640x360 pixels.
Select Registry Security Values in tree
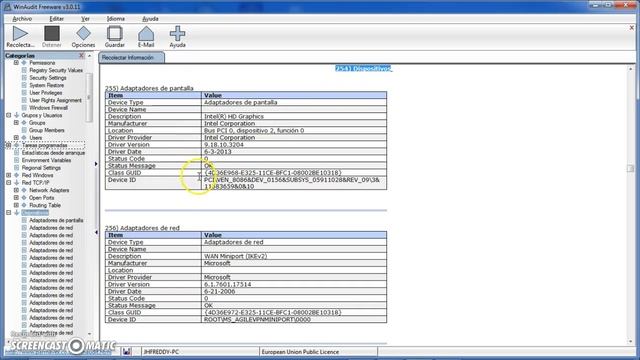56,70
